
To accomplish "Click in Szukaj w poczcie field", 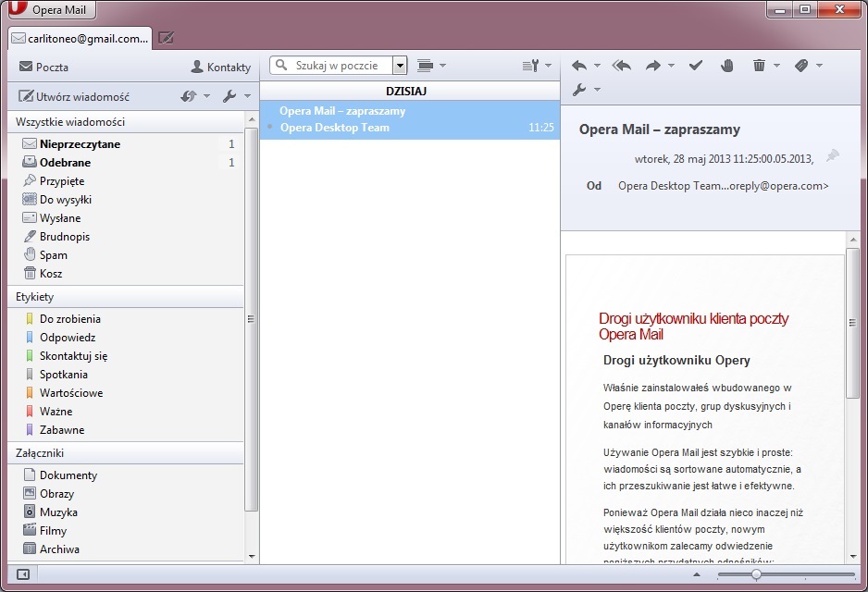I will pyautogui.click(x=337, y=66).
